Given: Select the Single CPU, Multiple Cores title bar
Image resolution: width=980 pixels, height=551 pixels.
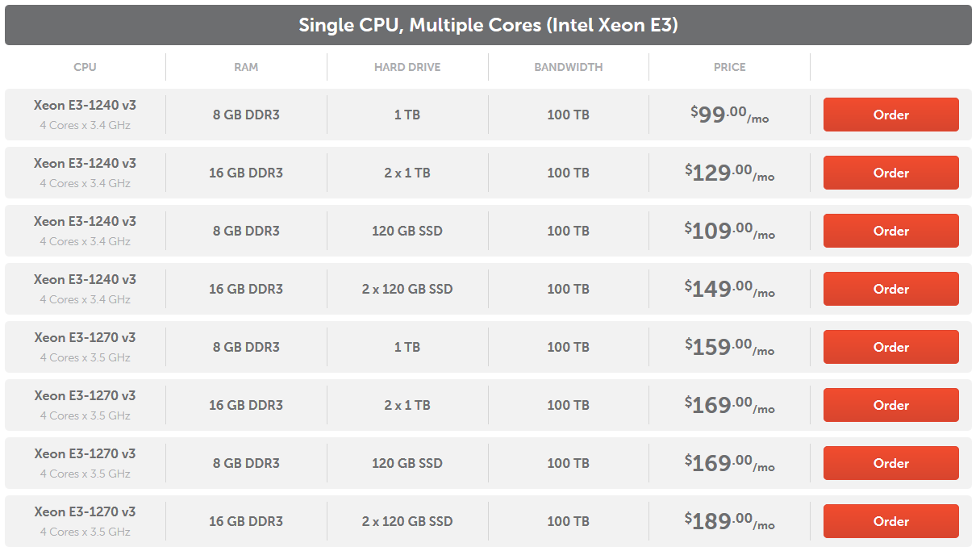Looking at the screenshot, I should tap(490, 25).
